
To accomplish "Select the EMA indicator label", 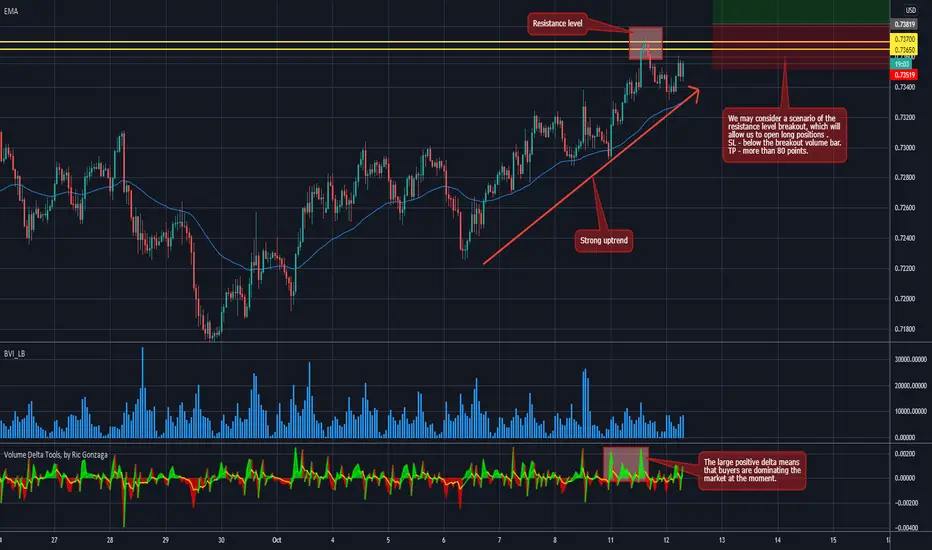I will click(11, 11).
